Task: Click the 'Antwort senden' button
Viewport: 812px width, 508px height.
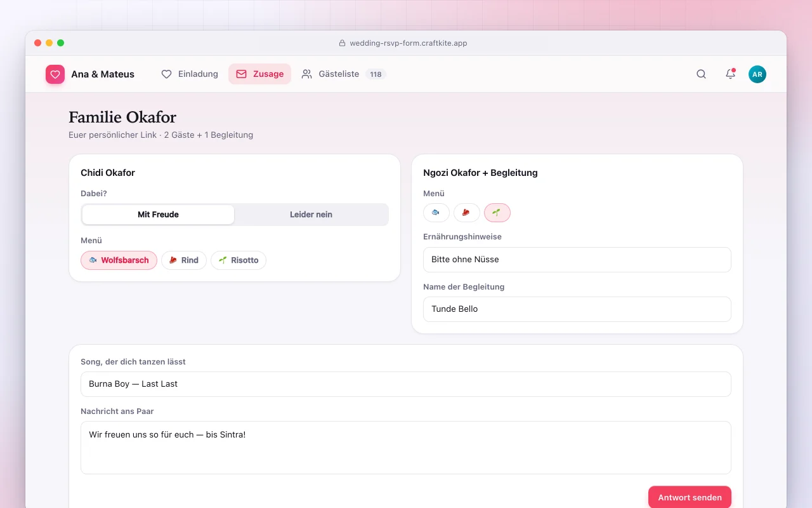Action: (x=690, y=497)
